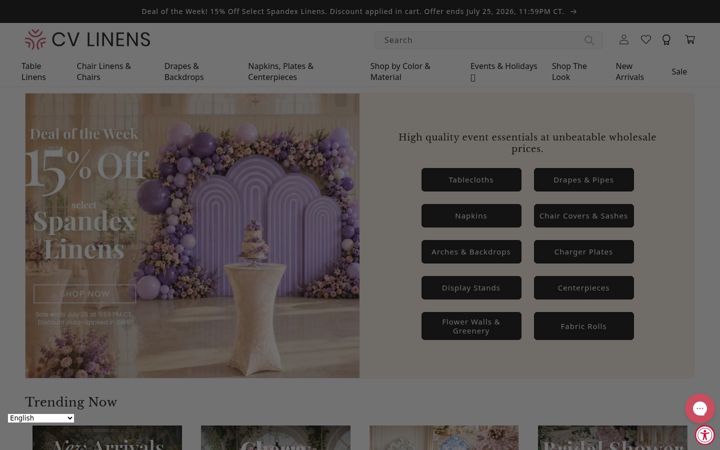This screenshot has width=720, height=450.
Task: Go to New Arrivals in navigation
Action: coord(629,72)
